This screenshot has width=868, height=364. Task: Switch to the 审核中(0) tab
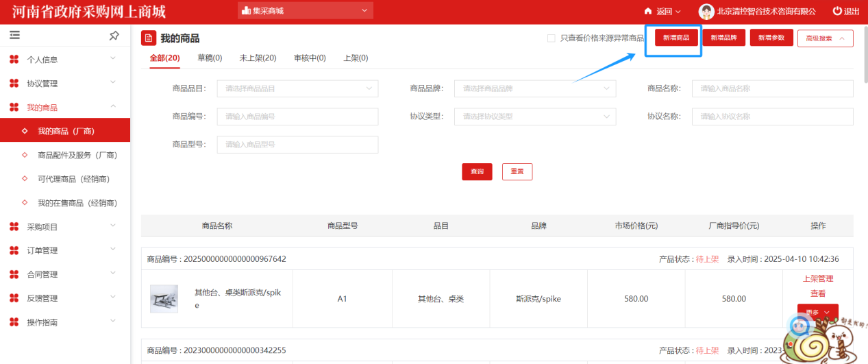point(310,58)
